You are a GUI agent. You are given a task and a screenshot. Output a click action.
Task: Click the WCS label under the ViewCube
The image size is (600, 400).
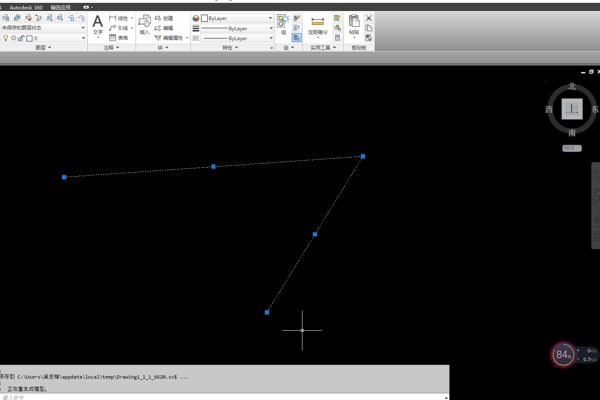[571, 146]
